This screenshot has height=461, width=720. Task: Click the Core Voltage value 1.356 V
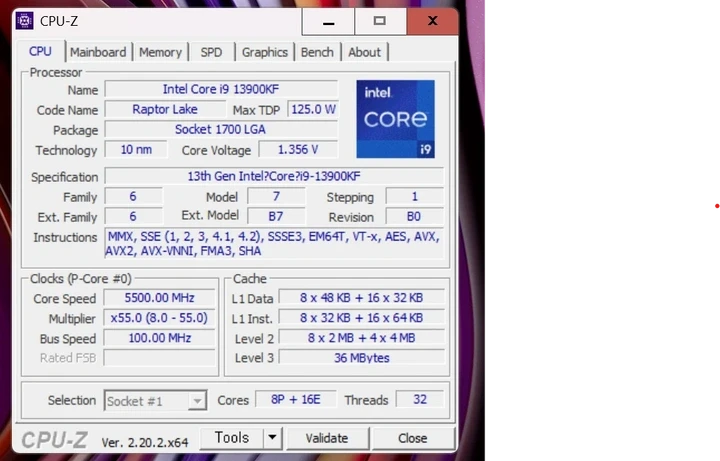(x=298, y=150)
